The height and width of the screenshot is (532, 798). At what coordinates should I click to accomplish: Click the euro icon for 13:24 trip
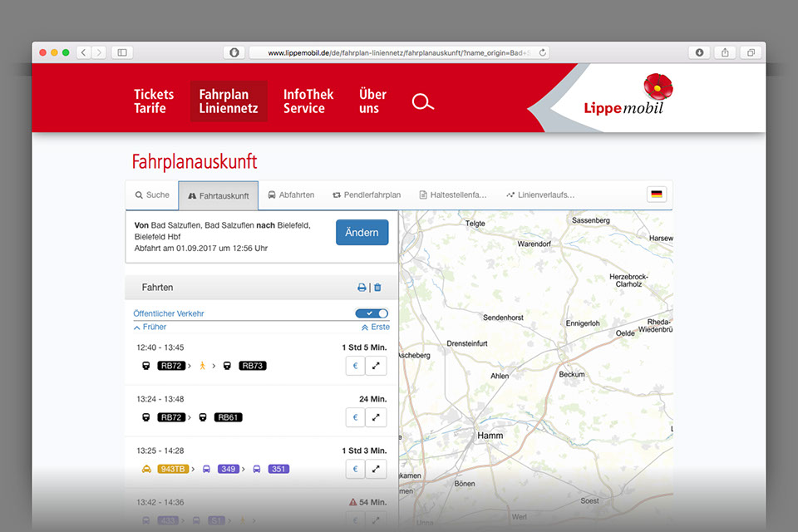tap(355, 417)
